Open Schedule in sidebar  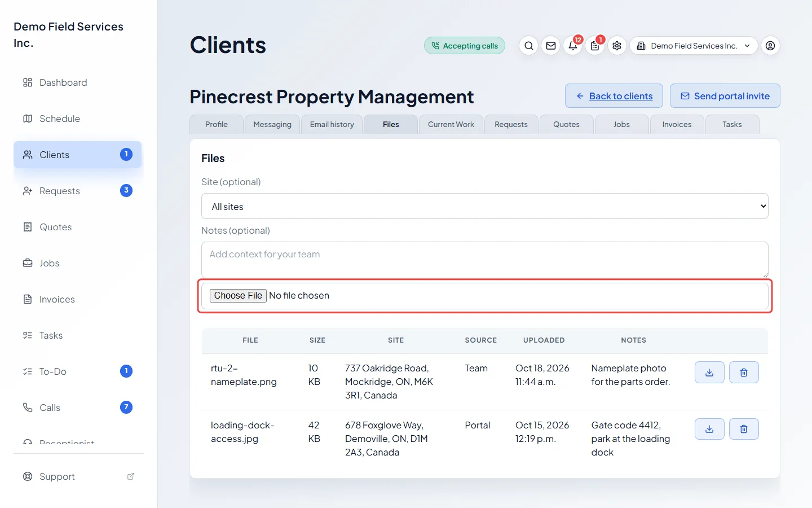pos(78,119)
